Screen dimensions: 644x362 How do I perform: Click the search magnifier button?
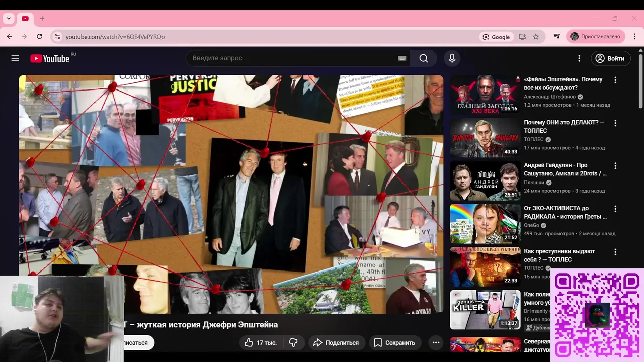click(x=424, y=58)
